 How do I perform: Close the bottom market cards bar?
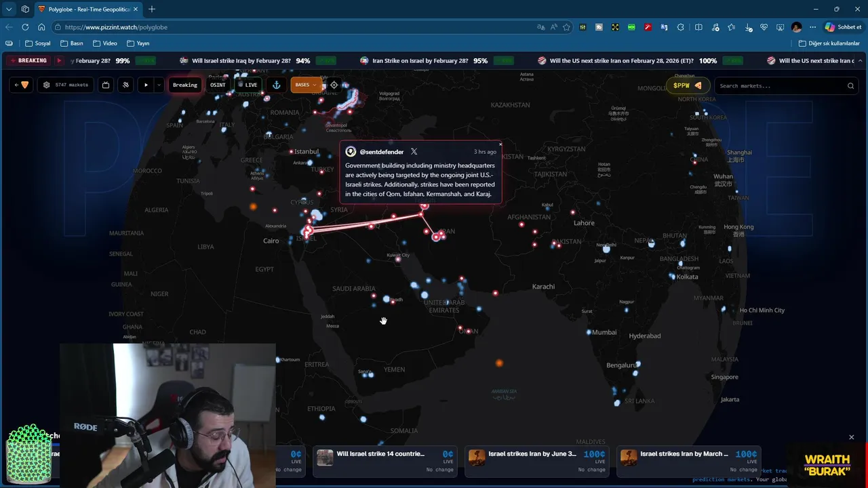pyautogui.click(x=851, y=437)
